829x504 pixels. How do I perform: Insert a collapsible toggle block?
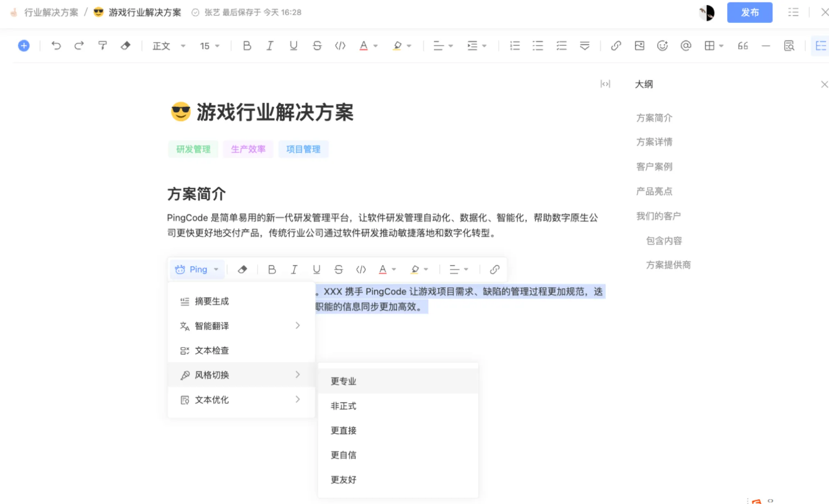(x=585, y=45)
